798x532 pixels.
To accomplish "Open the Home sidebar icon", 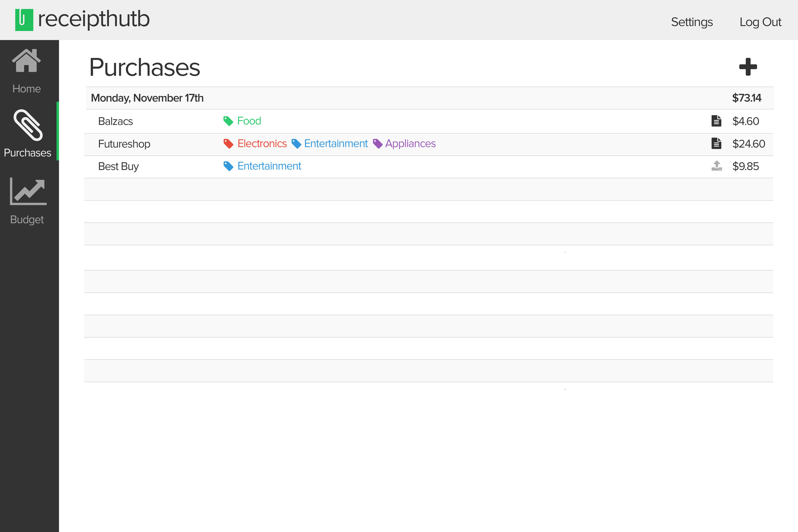I will tap(27, 61).
